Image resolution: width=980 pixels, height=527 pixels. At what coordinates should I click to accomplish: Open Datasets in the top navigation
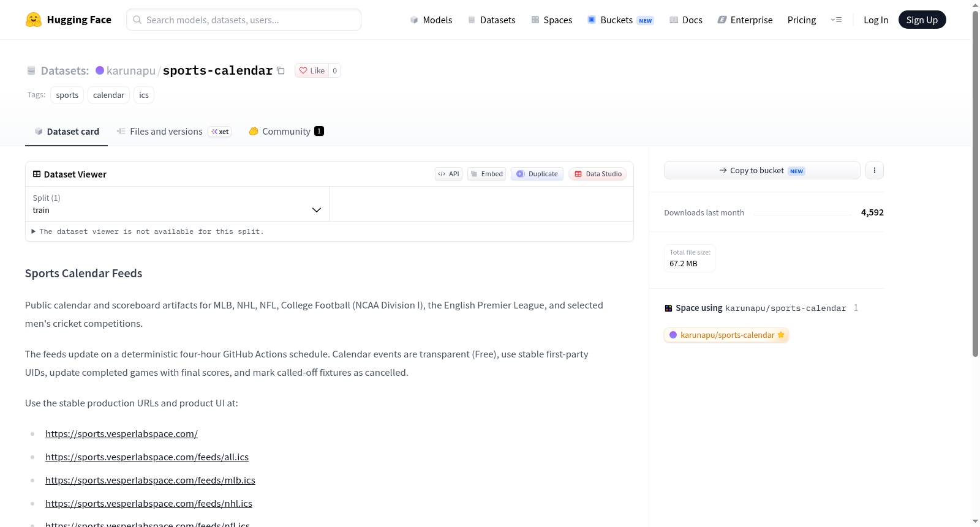point(491,20)
